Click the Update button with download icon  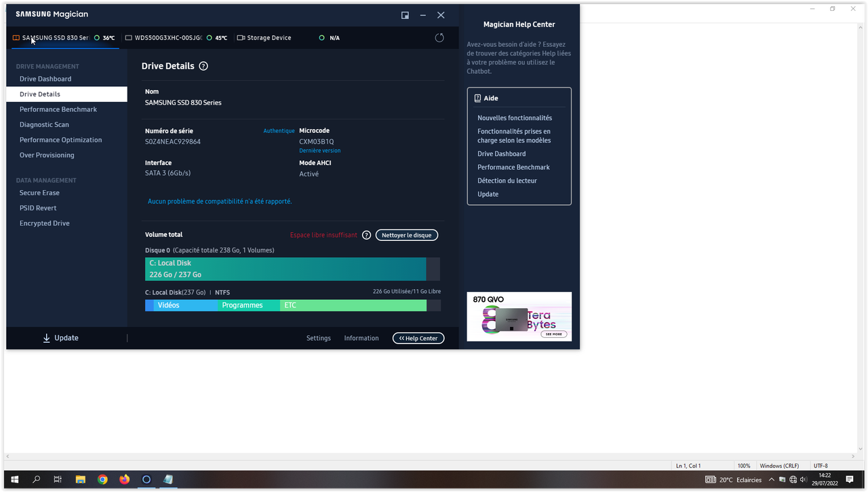pyautogui.click(x=60, y=338)
